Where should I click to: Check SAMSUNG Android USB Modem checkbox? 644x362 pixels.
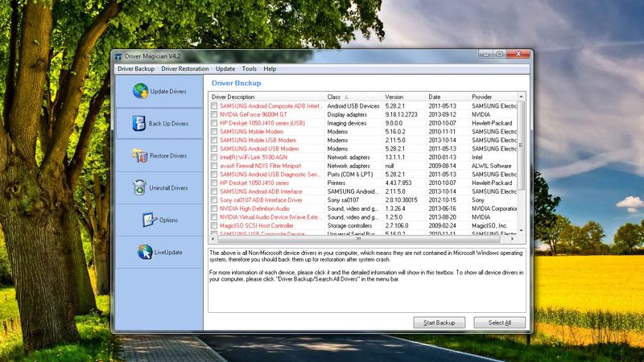coord(214,149)
